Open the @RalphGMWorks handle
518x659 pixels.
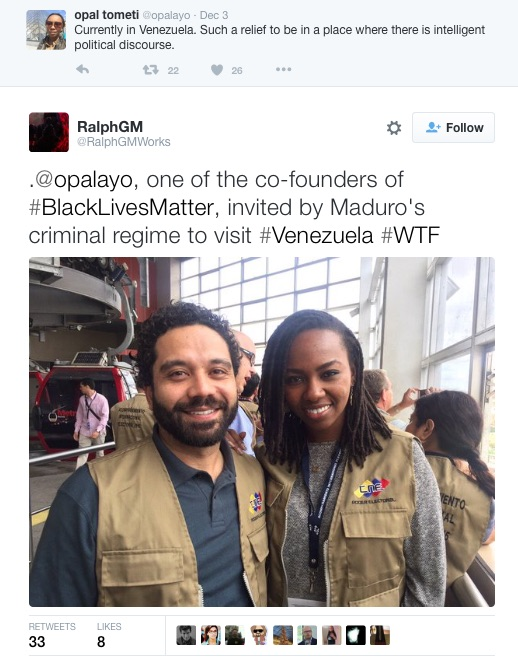pos(124,142)
